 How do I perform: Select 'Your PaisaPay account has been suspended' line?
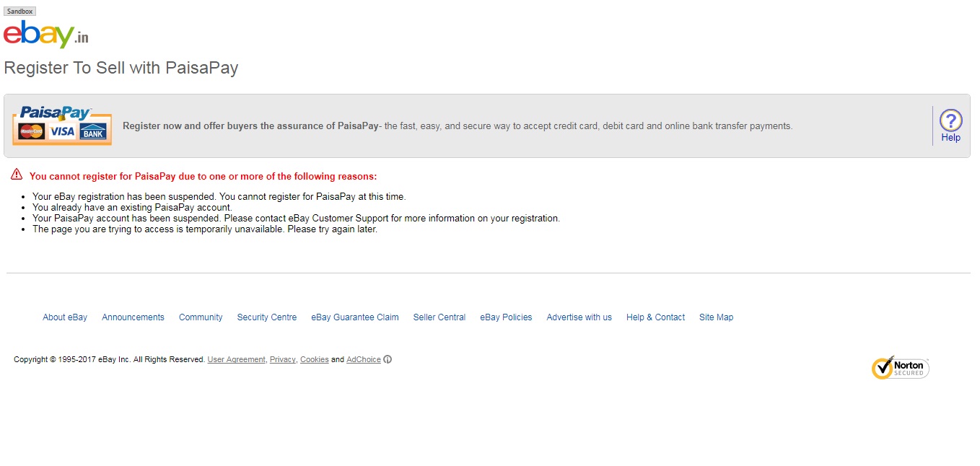pos(296,218)
